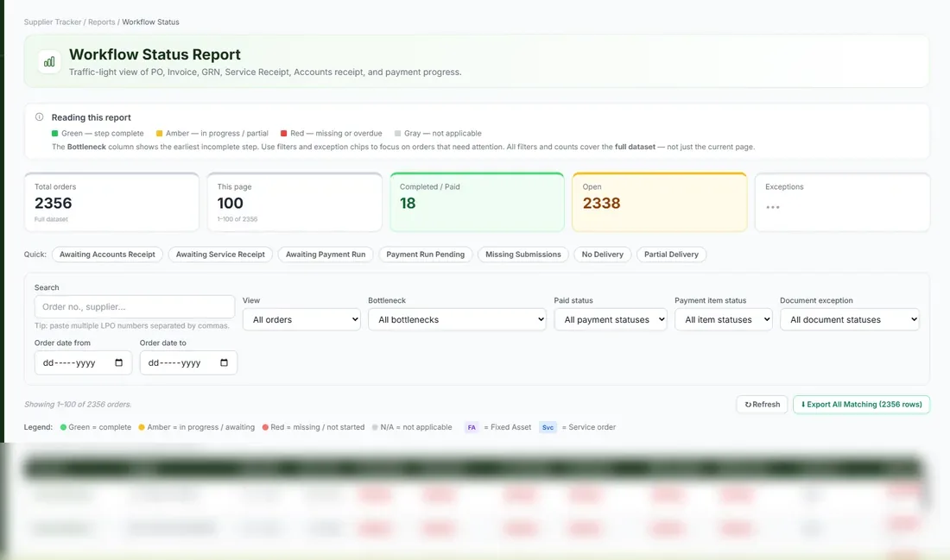Filter by Missing Submissions chip
The height and width of the screenshot is (560, 950).
tap(523, 255)
